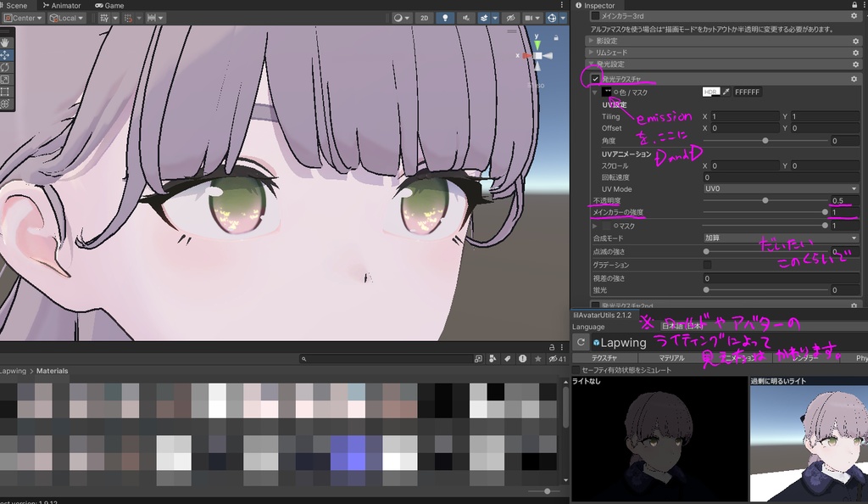Open gear menu for リムシェード
Image resolution: width=868 pixels, height=504 pixels.
tap(855, 53)
